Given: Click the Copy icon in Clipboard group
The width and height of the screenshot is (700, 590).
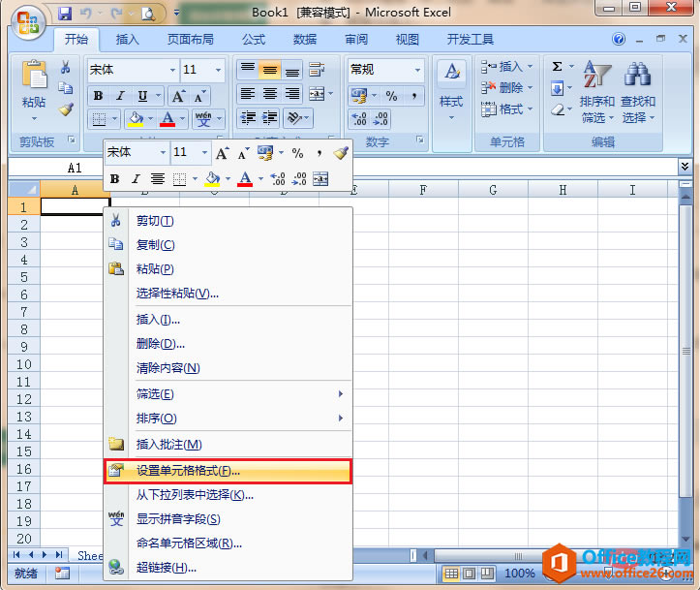Looking at the screenshot, I should 66,87.
